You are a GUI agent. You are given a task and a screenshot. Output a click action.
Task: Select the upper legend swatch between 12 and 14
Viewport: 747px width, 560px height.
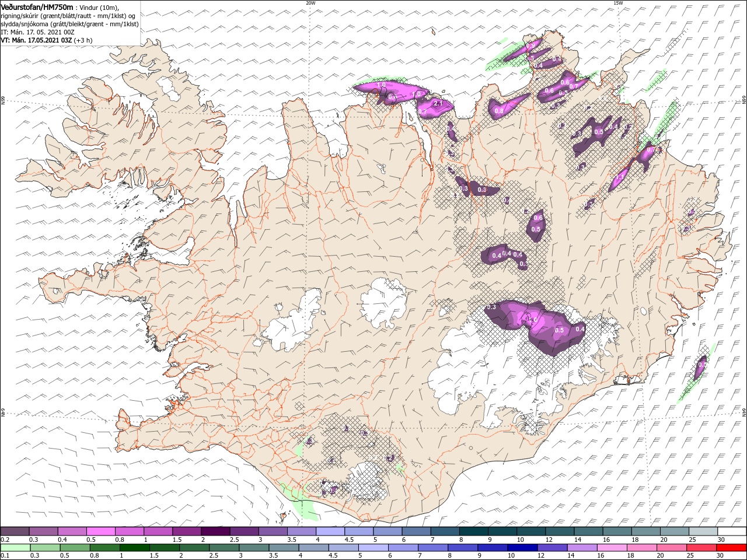click(559, 531)
